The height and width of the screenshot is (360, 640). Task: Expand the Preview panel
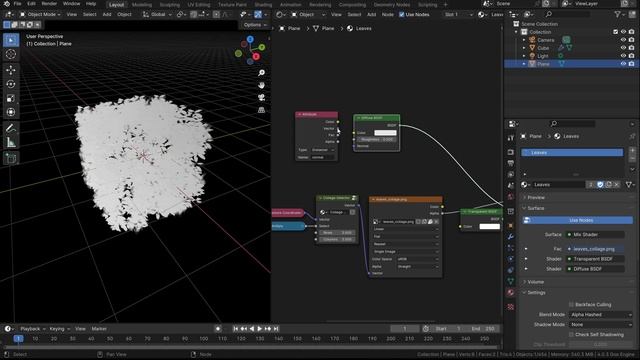point(535,198)
